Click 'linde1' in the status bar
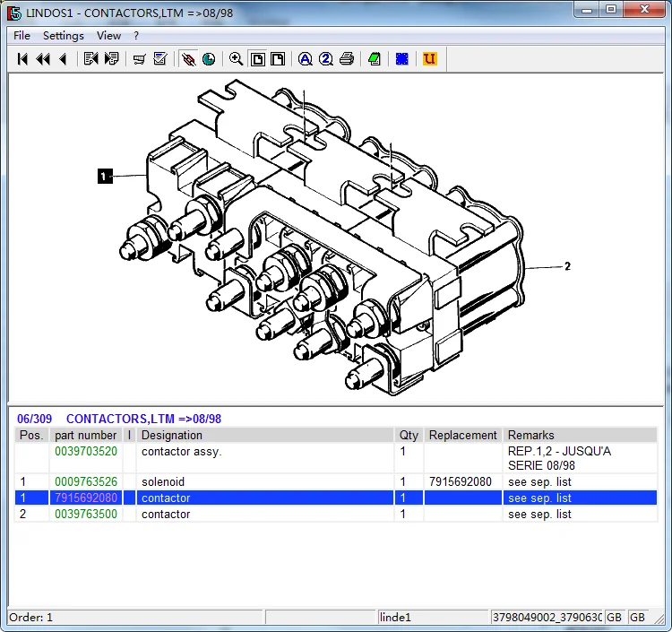 (x=395, y=617)
